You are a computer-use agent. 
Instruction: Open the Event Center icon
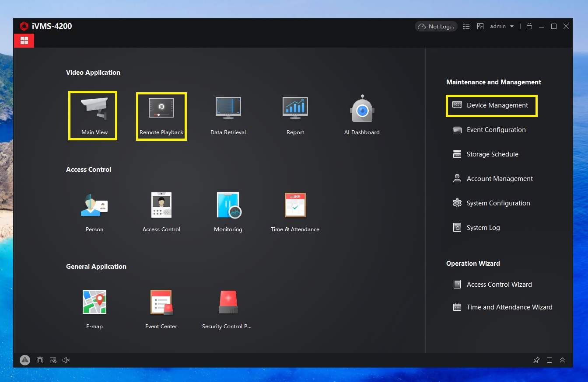[x=161, y=302]
